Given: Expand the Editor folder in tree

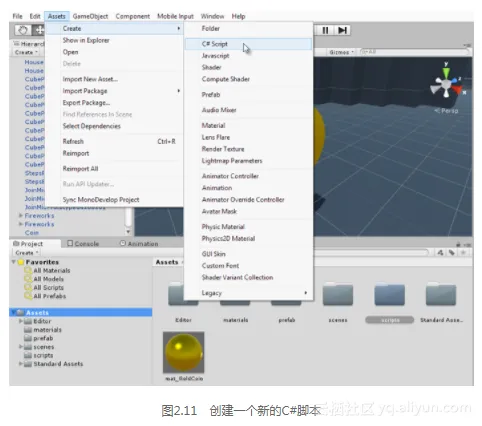Looking at the screenshot, I should click(21, 321).
